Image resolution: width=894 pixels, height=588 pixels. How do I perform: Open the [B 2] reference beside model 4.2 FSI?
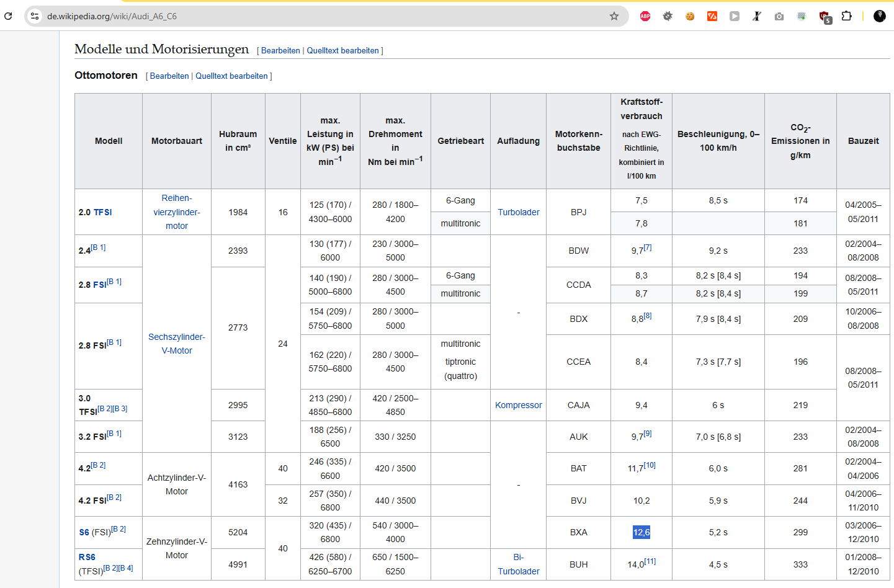point(114,497)
